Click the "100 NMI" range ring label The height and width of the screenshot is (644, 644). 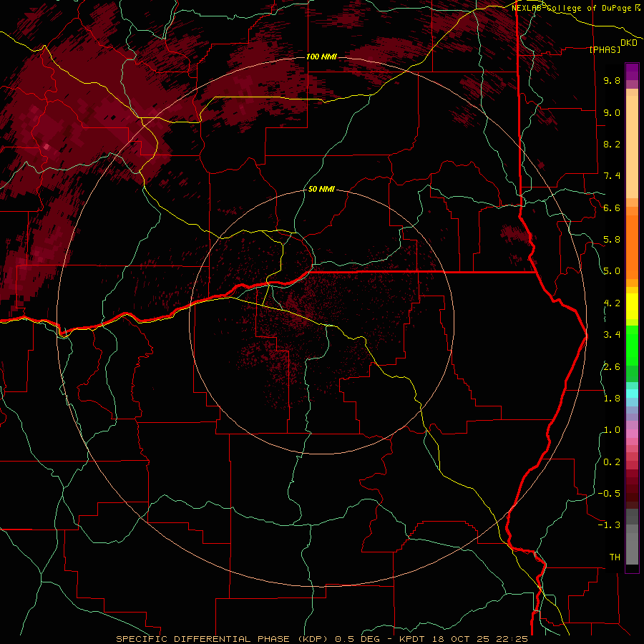click(321, 57)
